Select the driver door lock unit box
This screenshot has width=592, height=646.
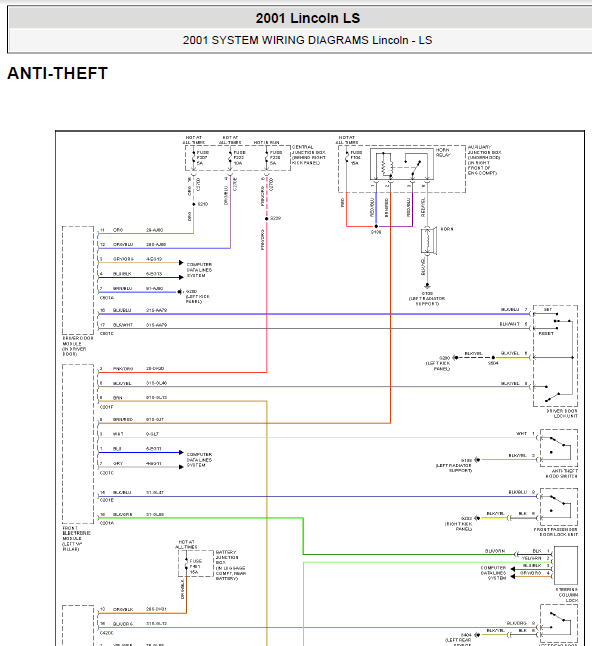point(555,356)
